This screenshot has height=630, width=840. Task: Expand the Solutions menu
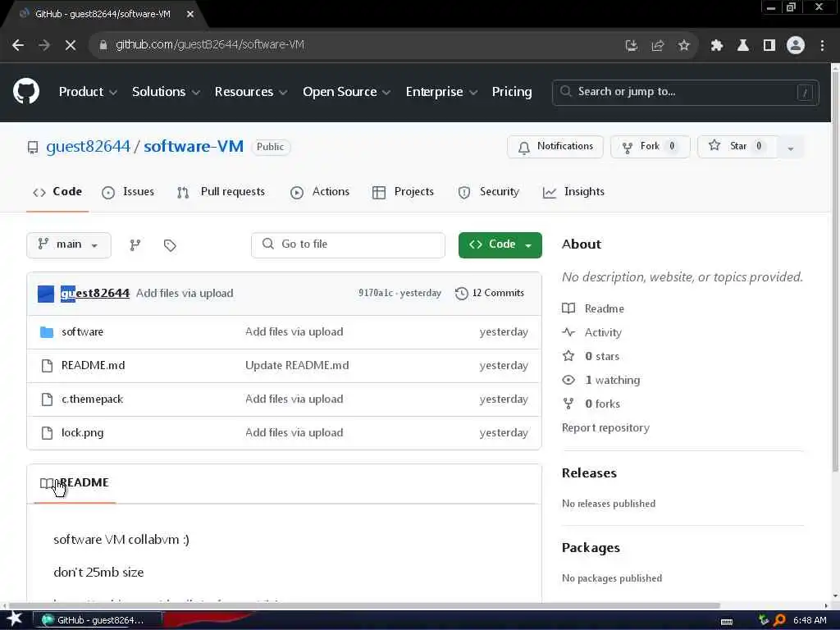point(166,92)
